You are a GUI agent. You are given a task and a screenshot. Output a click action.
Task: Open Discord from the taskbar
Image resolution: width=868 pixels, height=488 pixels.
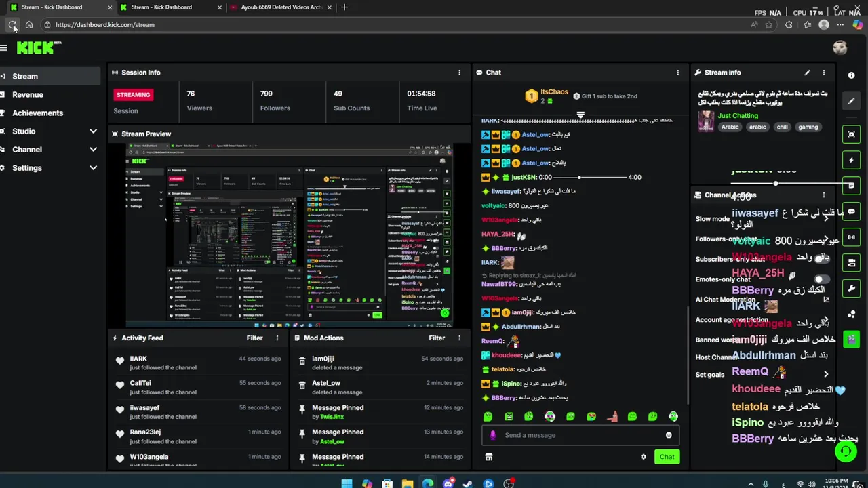(448, 483)
